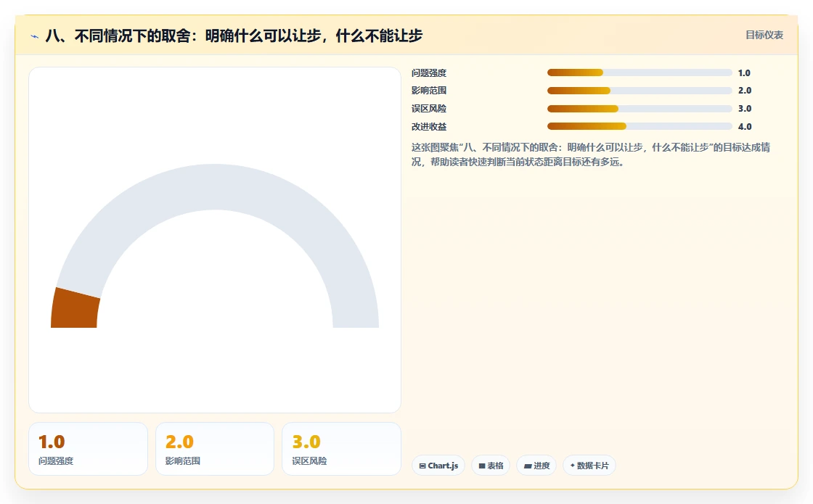Click the 1.0 value beside 问题强度 bar
This screenshot has width=813, height=504.
pos(744,73)
